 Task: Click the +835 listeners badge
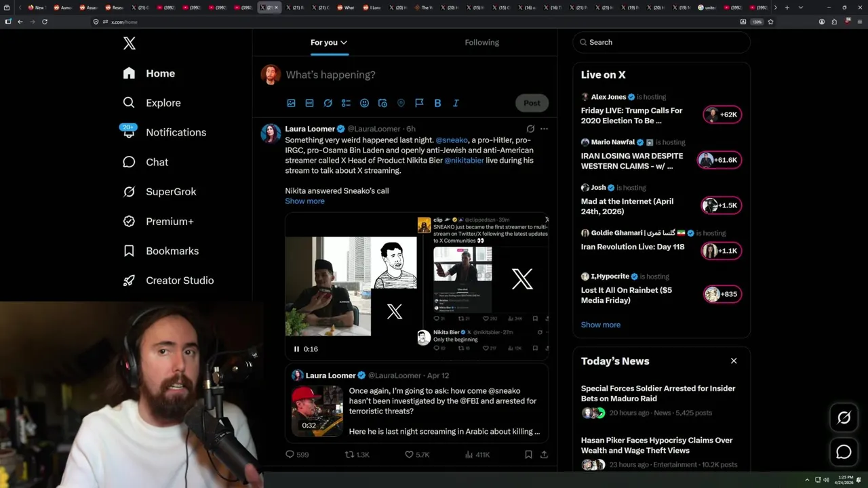tap(722, 294)
